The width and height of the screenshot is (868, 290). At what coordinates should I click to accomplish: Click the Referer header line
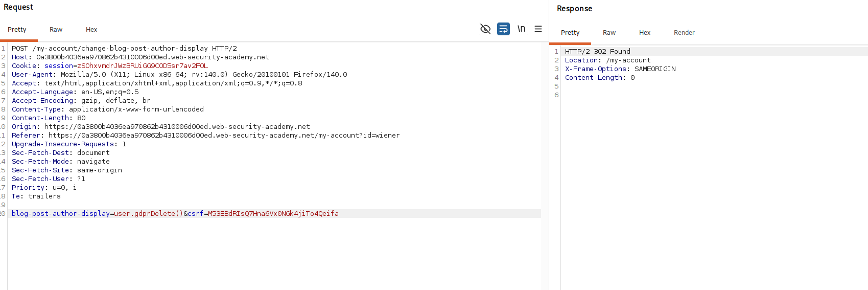[x=205, y=136]
